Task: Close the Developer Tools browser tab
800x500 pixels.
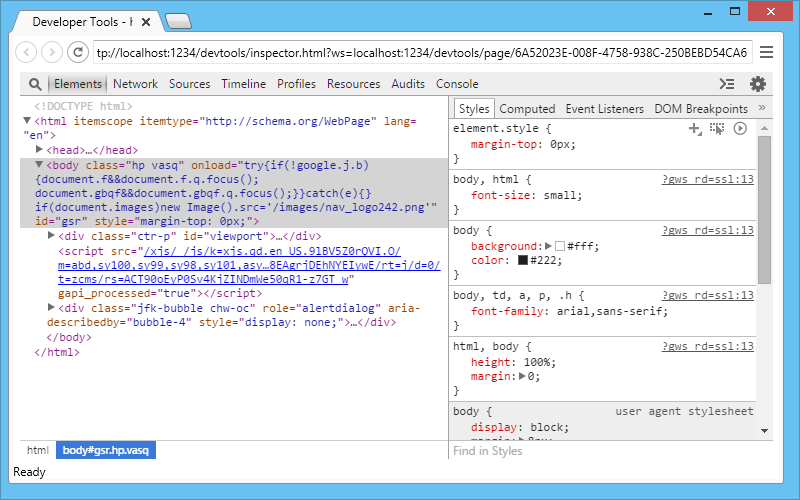Action: click(146, 22)
